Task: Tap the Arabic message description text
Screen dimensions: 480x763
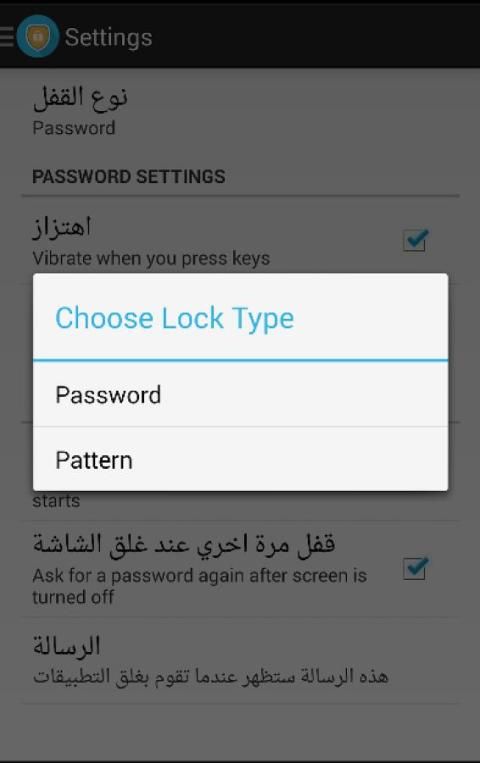Action: [210, 676]
